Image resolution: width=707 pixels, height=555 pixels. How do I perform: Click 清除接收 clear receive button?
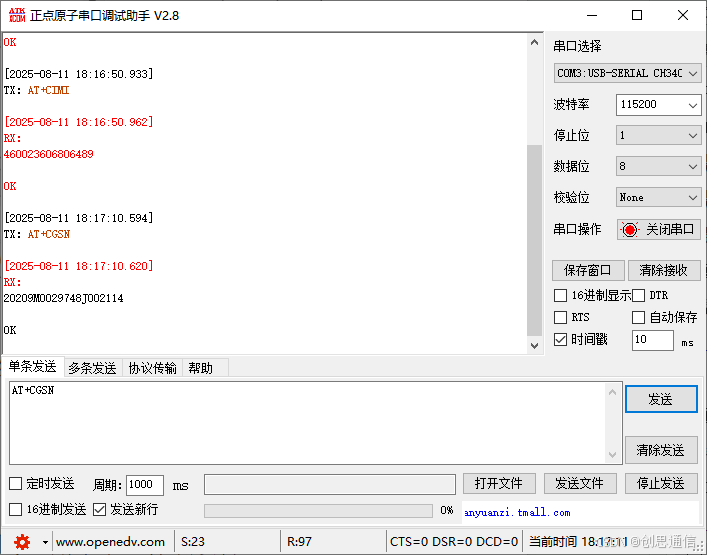(x=664, y=271)
